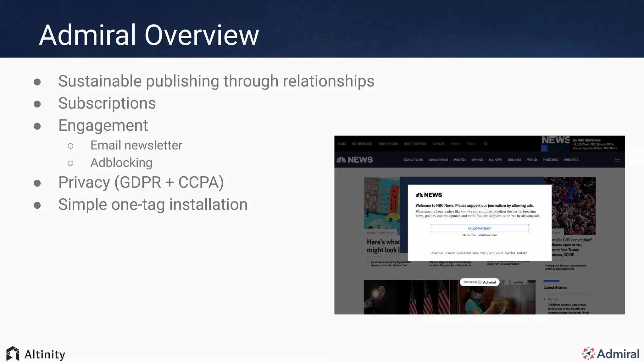Screen dimensions: 644x362
Task: Open the 'Make it stop' George Floyd's brother story
Action: coord(450,264)
